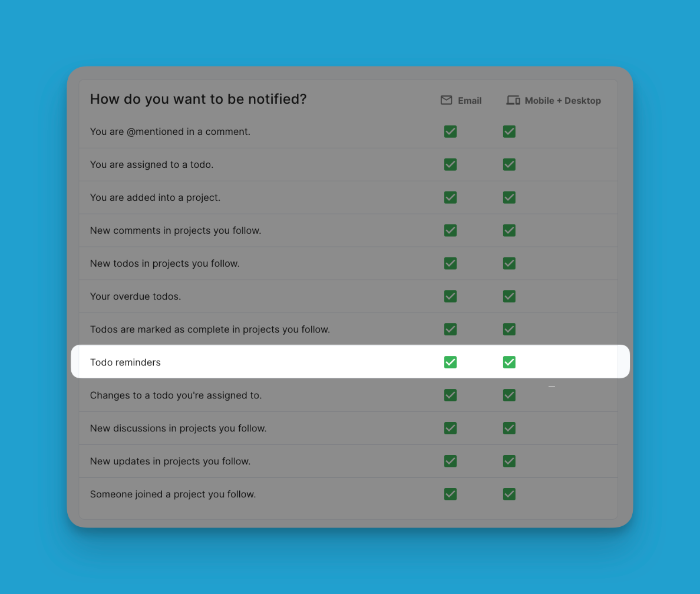700x594 pixels.
Task: Toggle Mobile + Desktop for new discussions
Action: point(509,428)
